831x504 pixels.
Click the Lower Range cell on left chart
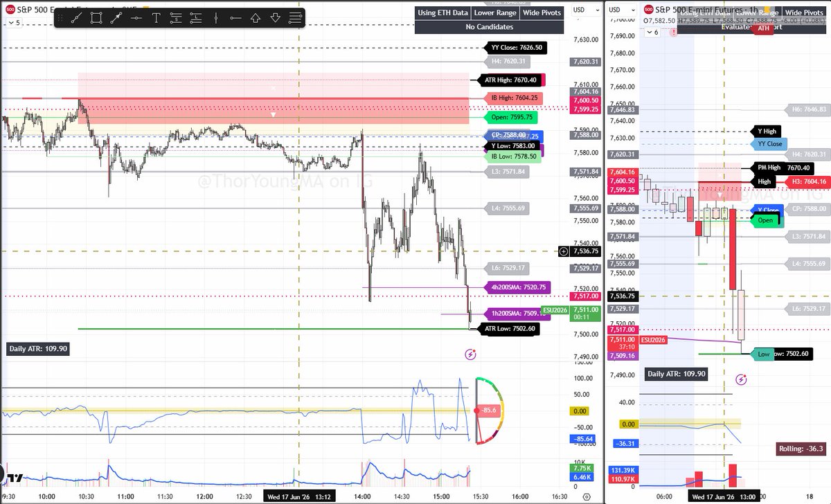496,12
